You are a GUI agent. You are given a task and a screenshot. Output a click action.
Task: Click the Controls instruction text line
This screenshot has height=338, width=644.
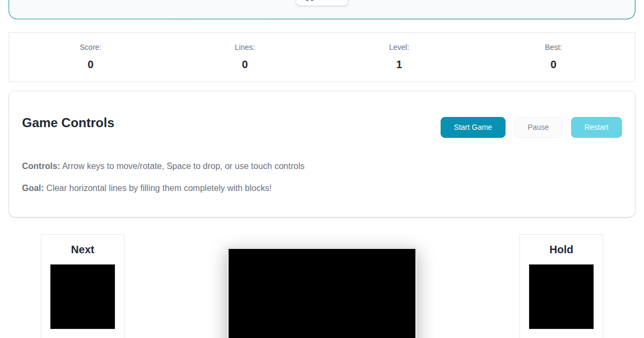163,166
